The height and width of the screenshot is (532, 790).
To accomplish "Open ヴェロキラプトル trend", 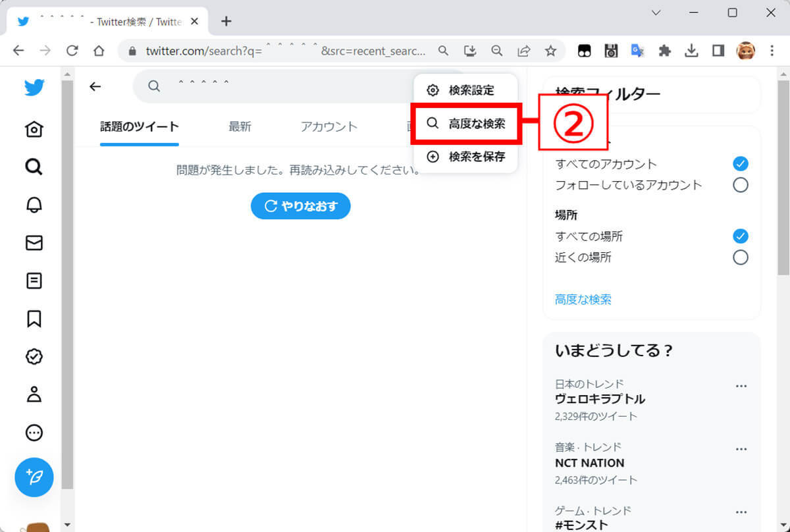I will 600,399.
